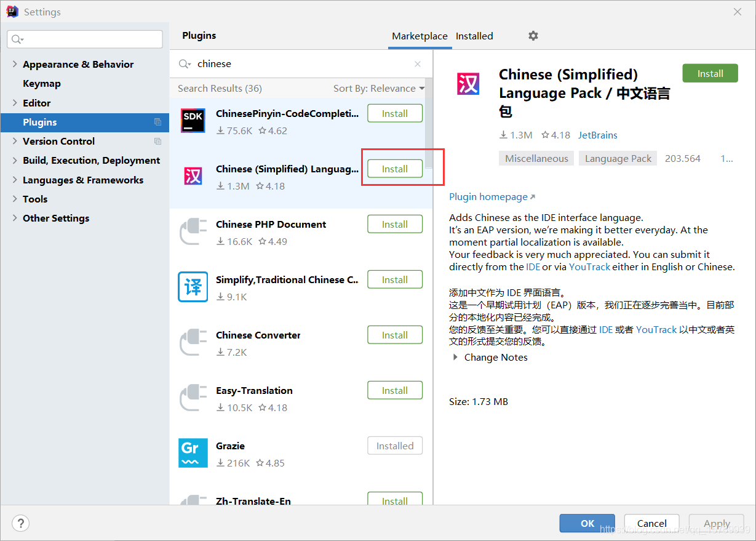This screenshot has width=756, height=541.
Task: Click the green Install button in details
Action: point(710,73)
